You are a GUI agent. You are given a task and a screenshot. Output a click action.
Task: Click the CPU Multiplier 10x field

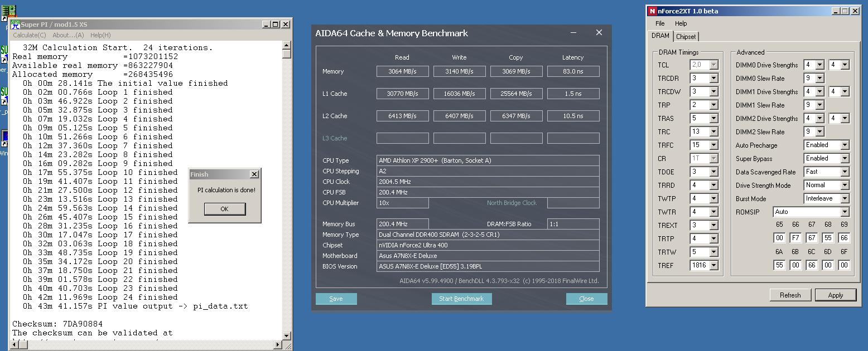402,203
